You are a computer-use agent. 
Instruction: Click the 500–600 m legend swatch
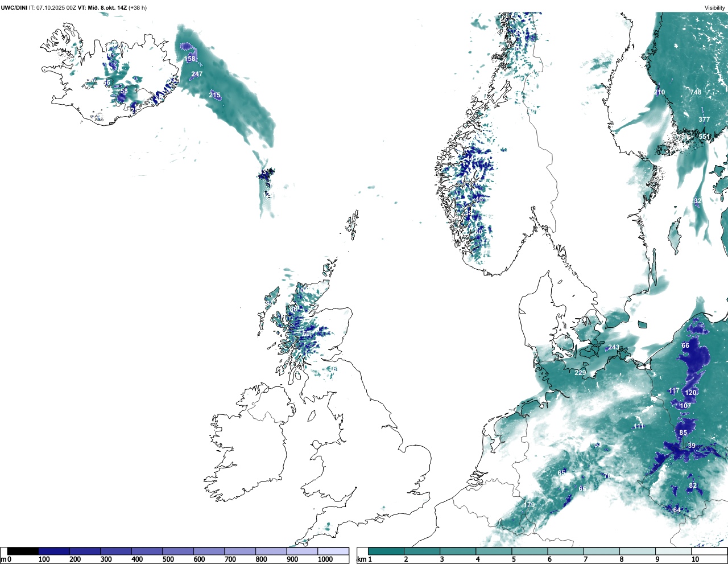[178, 551]
